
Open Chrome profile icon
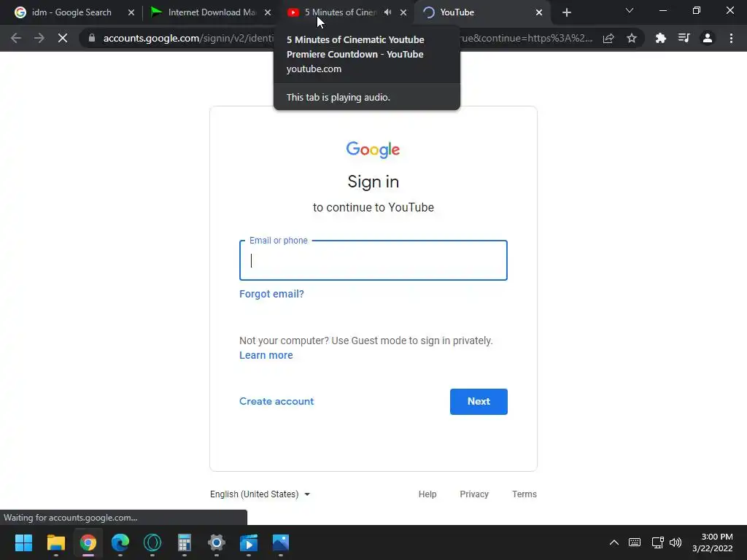pos(708,38)
